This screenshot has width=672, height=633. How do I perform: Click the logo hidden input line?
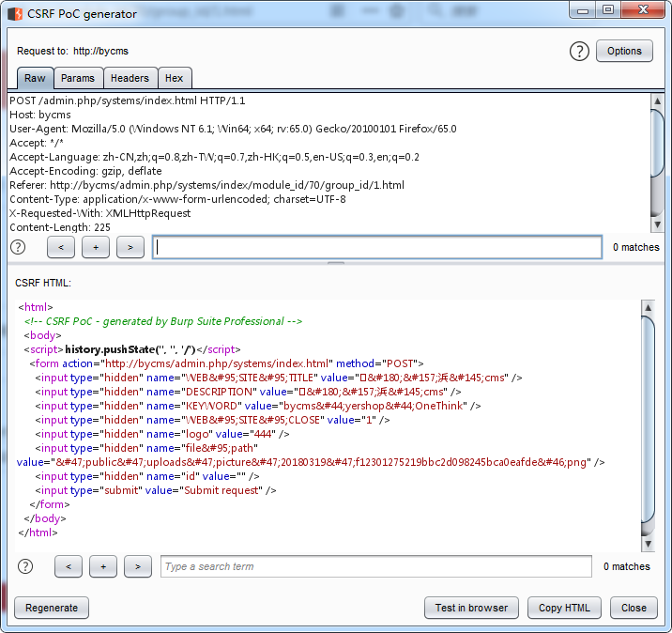[x=162, y=435]
